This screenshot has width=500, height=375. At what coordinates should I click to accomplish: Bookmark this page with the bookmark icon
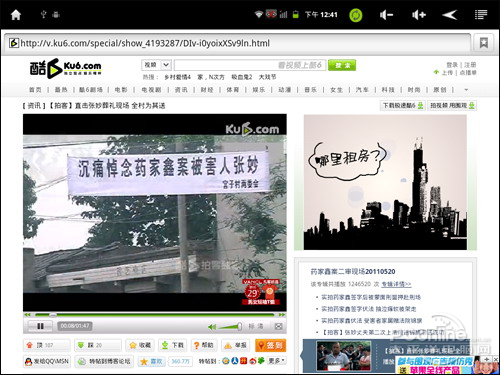[x=484, y=43]
